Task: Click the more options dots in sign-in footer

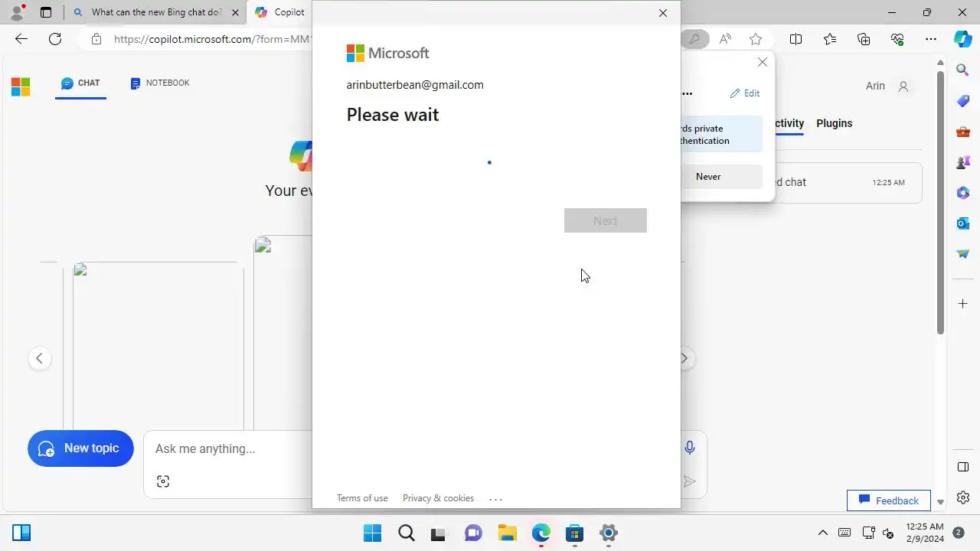Action: point(495,499)
